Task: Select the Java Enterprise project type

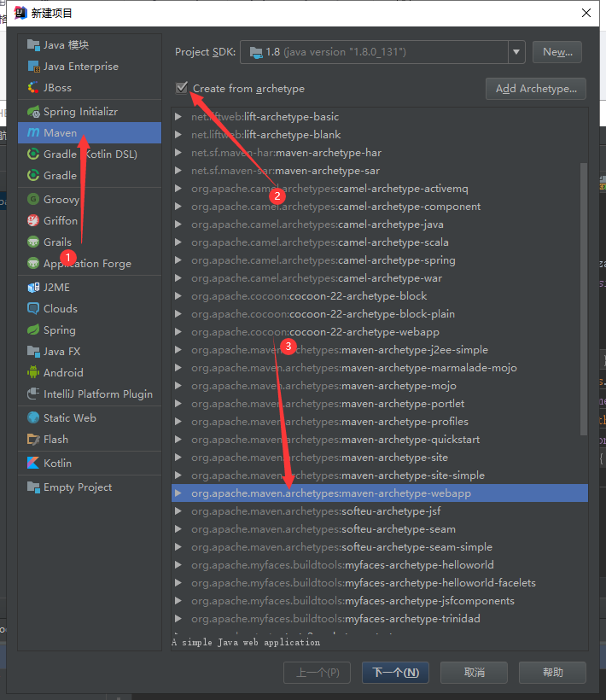Action: tap(90, 66)
